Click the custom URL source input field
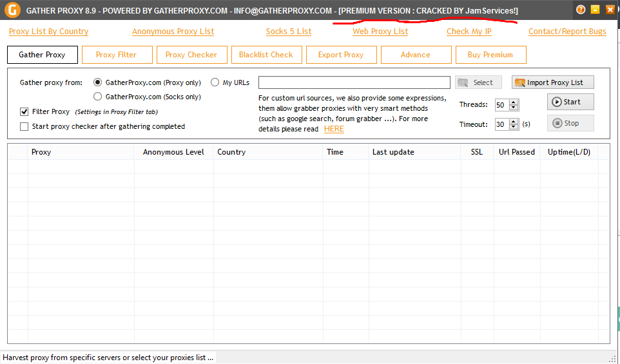This screenshot has width=620, height=364. (354, 82)
